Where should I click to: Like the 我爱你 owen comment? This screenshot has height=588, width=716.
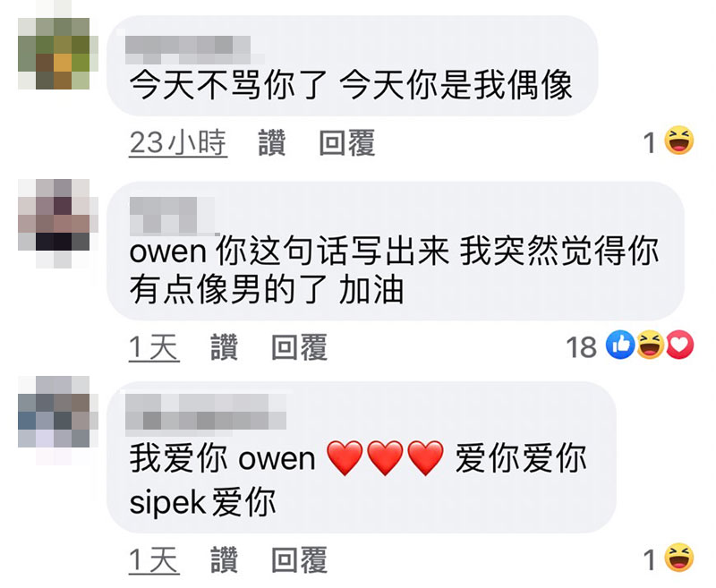[225, 559]
